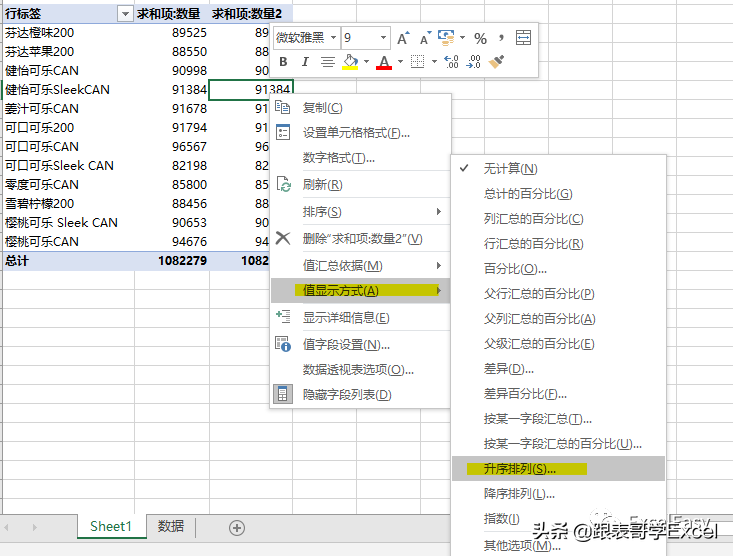
Task: Click the increase font size icon
Action: pyautogui.click(x=403, y=38)
